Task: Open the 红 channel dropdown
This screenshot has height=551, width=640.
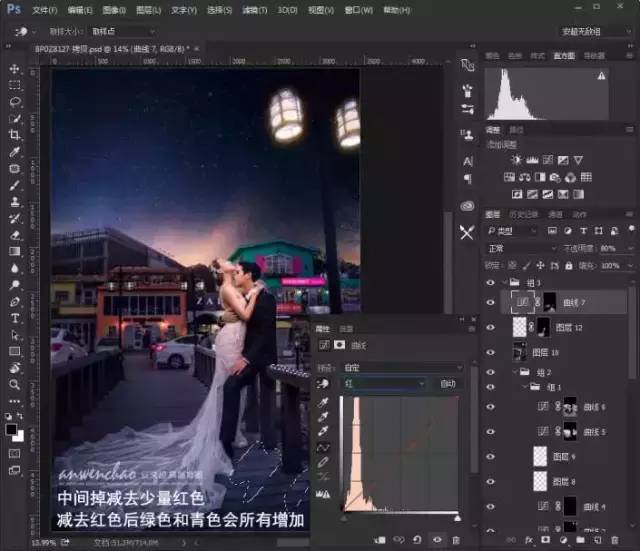Action: (x=384, y=384)
